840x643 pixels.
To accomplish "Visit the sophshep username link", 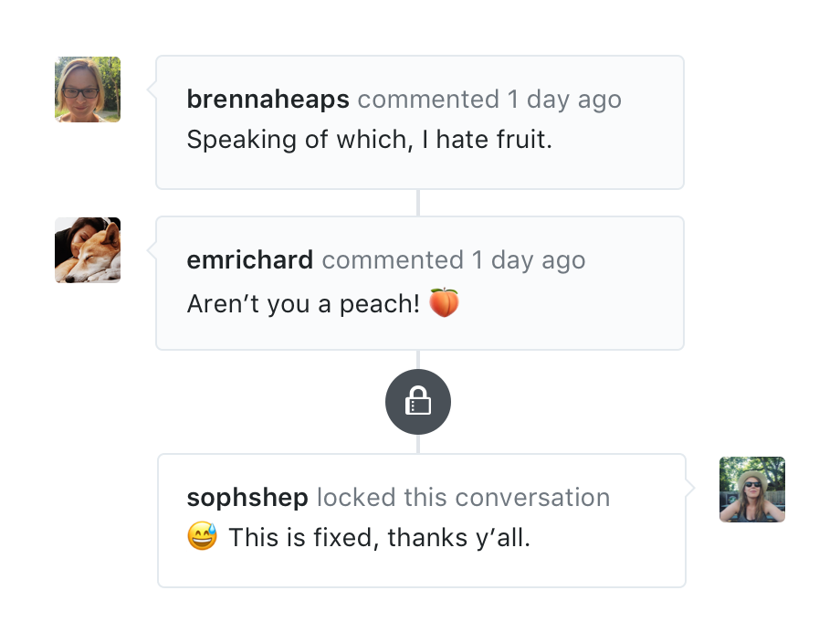I will click(247, 498).
